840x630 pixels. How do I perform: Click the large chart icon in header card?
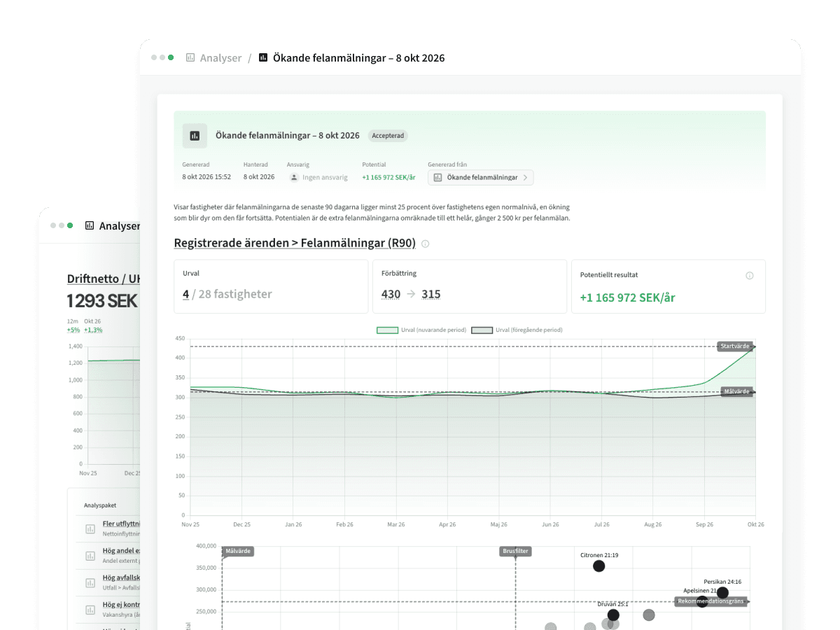point(195,136)
